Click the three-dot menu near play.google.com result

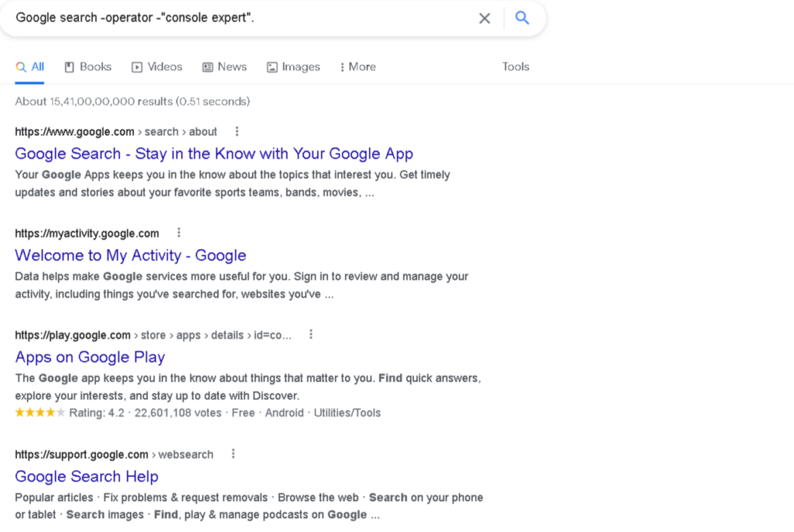tap(310, 333)
